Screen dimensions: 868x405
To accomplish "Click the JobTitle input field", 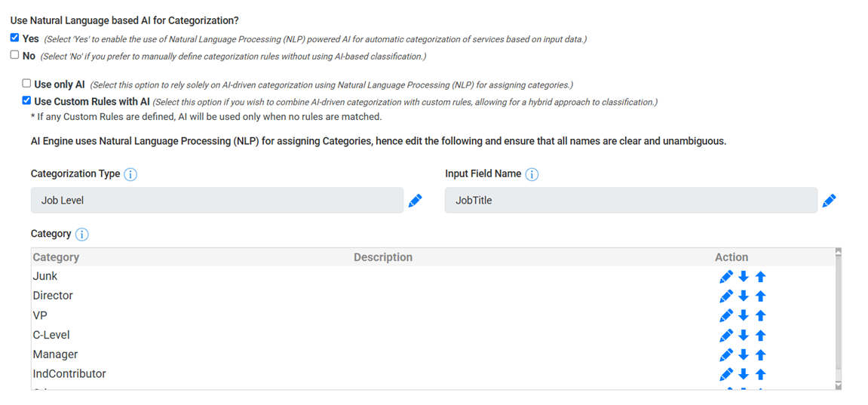I will (x=630, y=201).
